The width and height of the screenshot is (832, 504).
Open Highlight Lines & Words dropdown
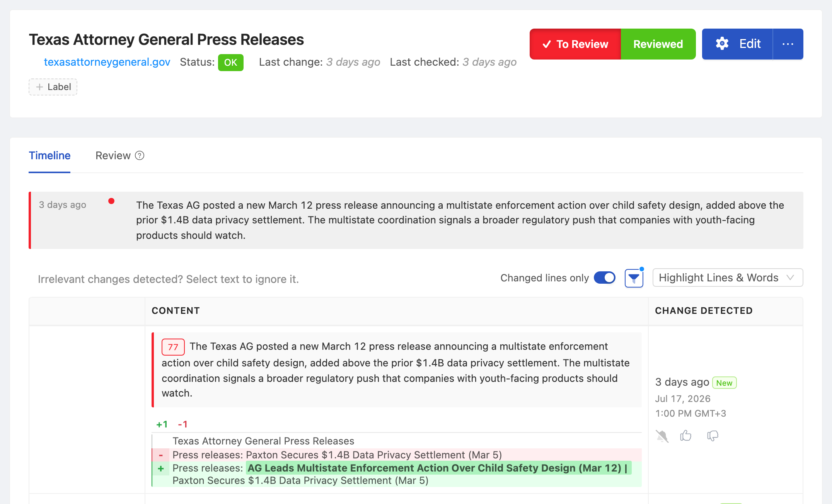tap(728, 278)
